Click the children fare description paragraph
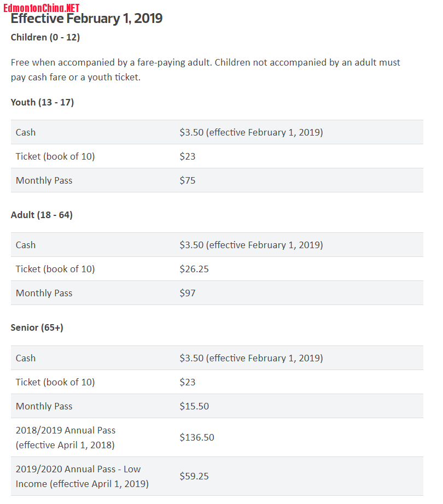Screen dimensions: 443x504 [x=206, y=70]
